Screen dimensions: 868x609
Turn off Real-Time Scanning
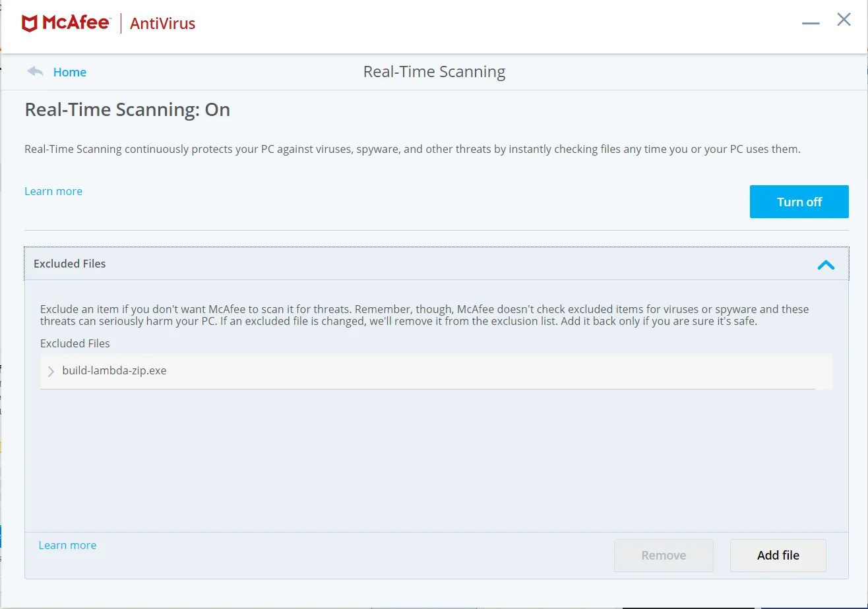[x=799, y=202]
